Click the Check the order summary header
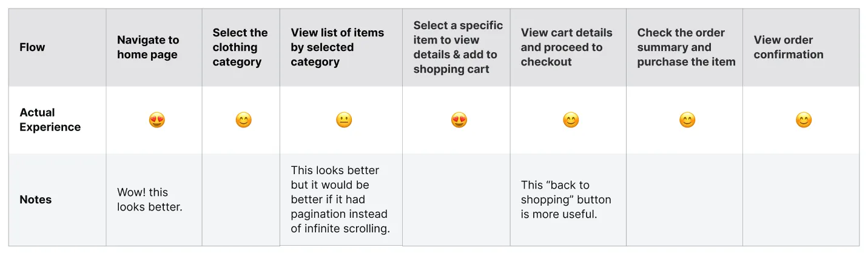 click(686, 47)
